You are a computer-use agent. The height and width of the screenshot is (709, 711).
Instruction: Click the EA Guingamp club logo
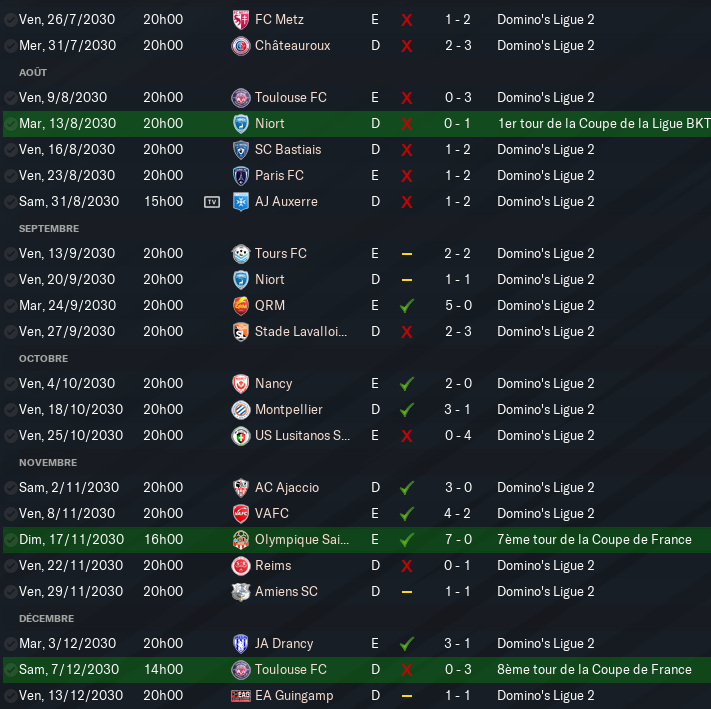pos(241,696)
